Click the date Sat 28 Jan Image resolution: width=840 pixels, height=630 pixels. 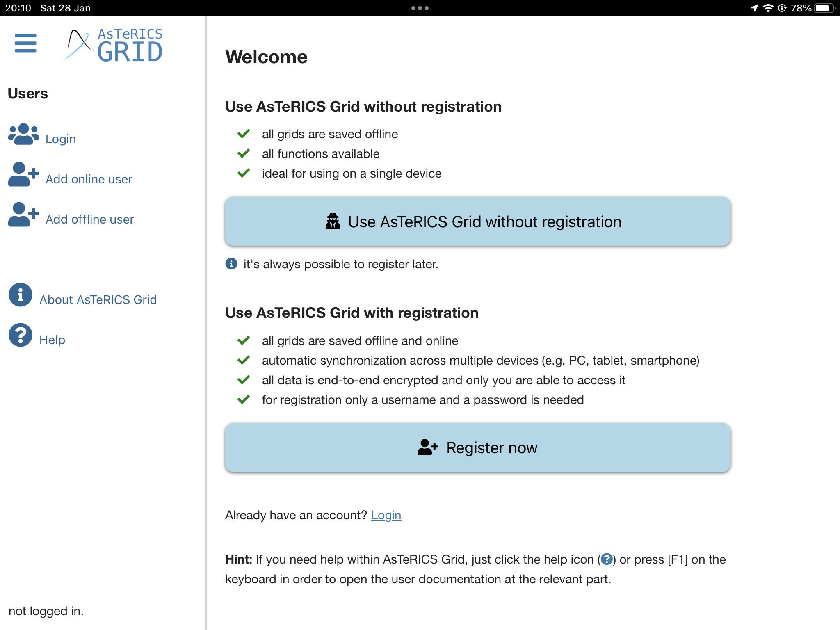tap(65, 8)
